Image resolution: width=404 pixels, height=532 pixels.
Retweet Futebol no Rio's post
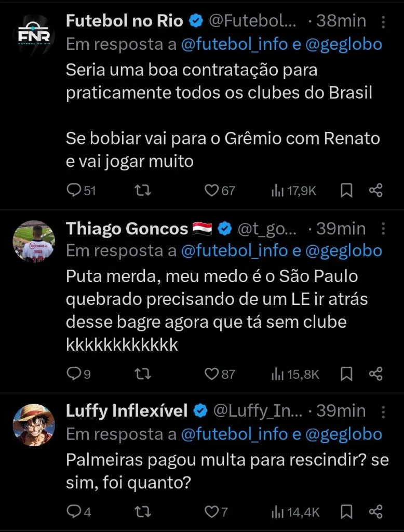click(x=143, y=191)
